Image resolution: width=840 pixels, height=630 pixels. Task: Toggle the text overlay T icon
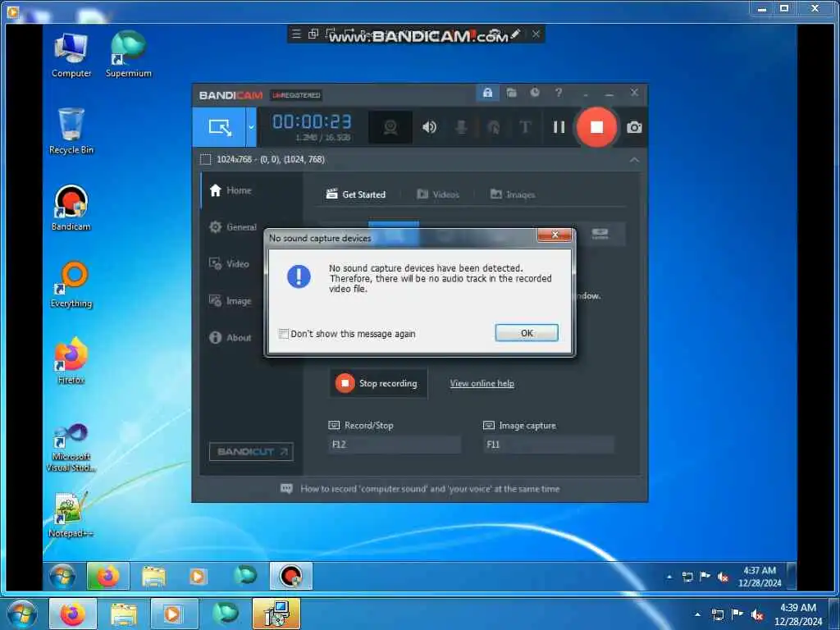coord(525,127)
